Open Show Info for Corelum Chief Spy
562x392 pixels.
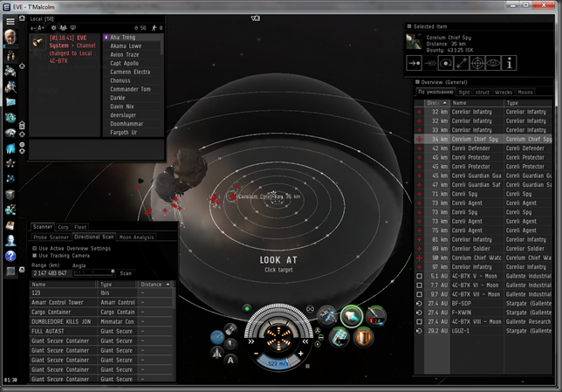point(509,64)
